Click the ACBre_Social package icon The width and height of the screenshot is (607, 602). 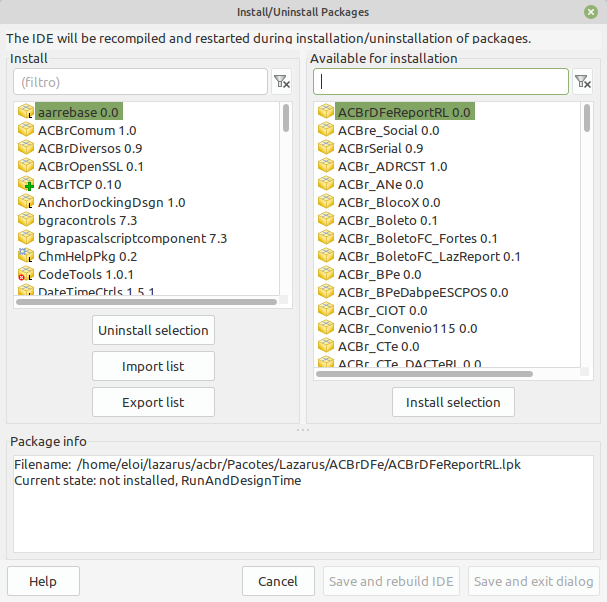pyautogui.click(x=326, y=130)
